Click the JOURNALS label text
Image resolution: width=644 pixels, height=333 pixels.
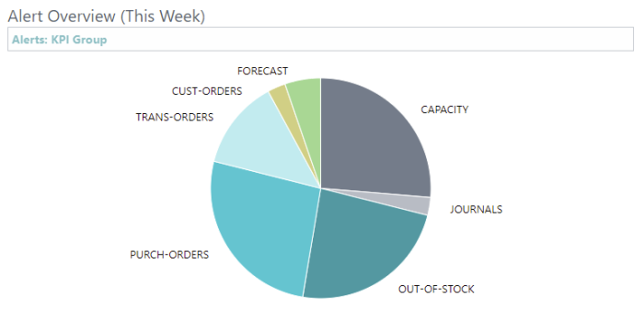tap(476, 210)
